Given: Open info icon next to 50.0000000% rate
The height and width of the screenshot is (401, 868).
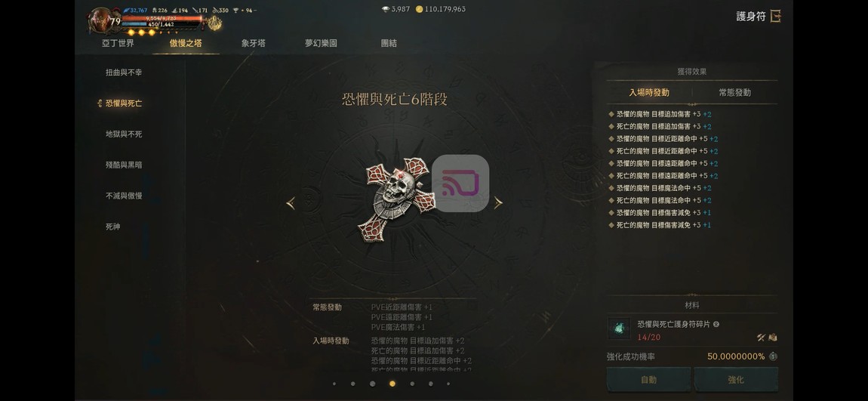Looking at the screenshot, I should 773,356.
